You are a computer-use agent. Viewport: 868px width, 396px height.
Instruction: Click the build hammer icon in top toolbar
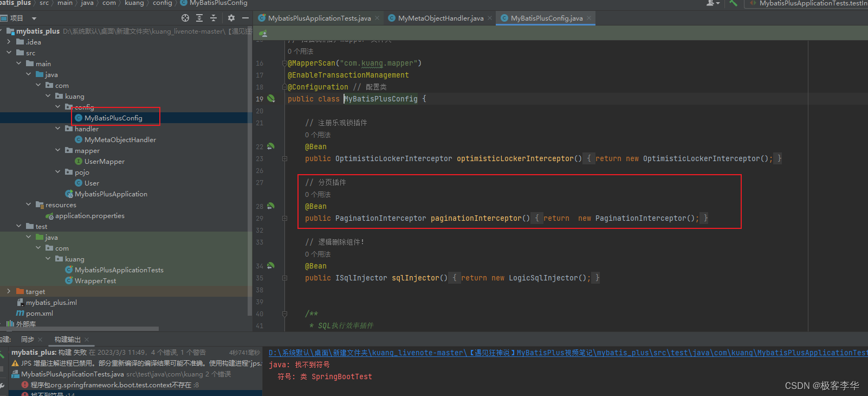coord(734,3)
